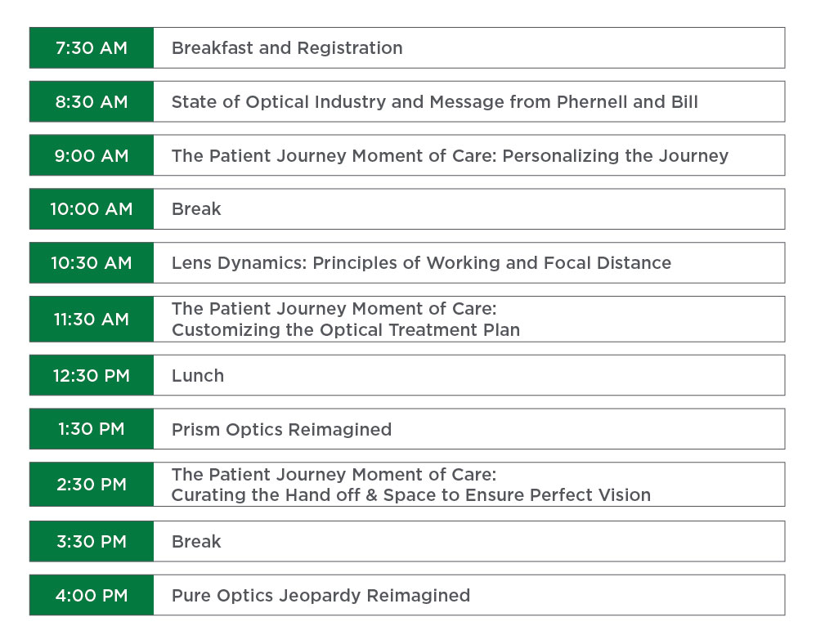This screenshot has height=644, width=816.
Task: Click the 1:30 PM time block
Action: point(92,429)
